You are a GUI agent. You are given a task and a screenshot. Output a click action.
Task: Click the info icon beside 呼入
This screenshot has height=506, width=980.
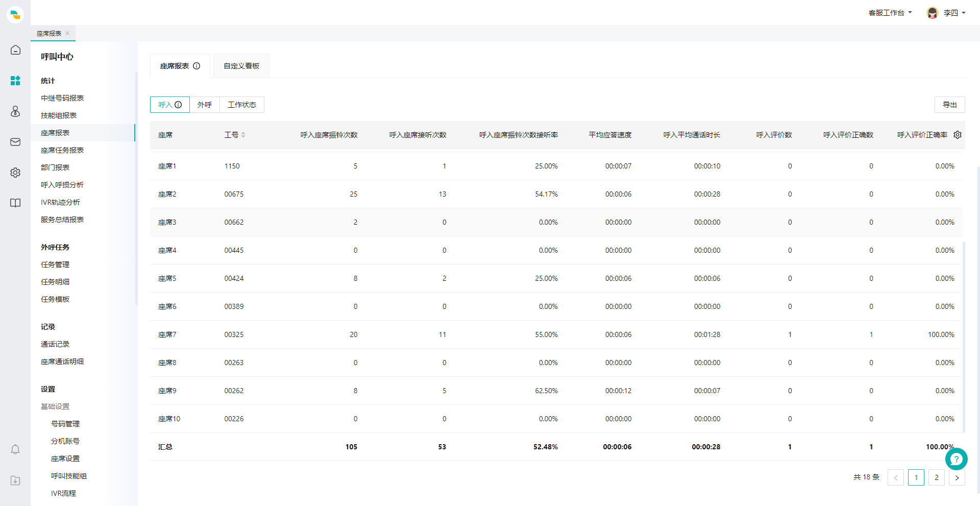[x=178, y=105]
